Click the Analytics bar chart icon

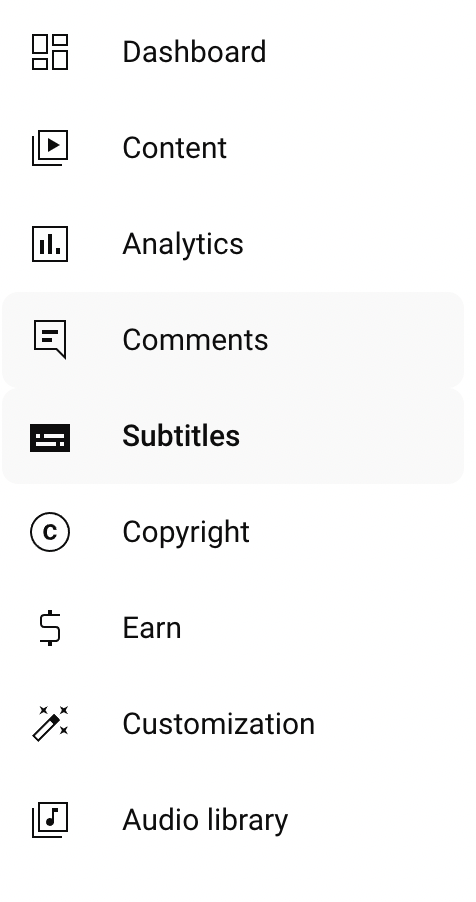pos(50,244)
